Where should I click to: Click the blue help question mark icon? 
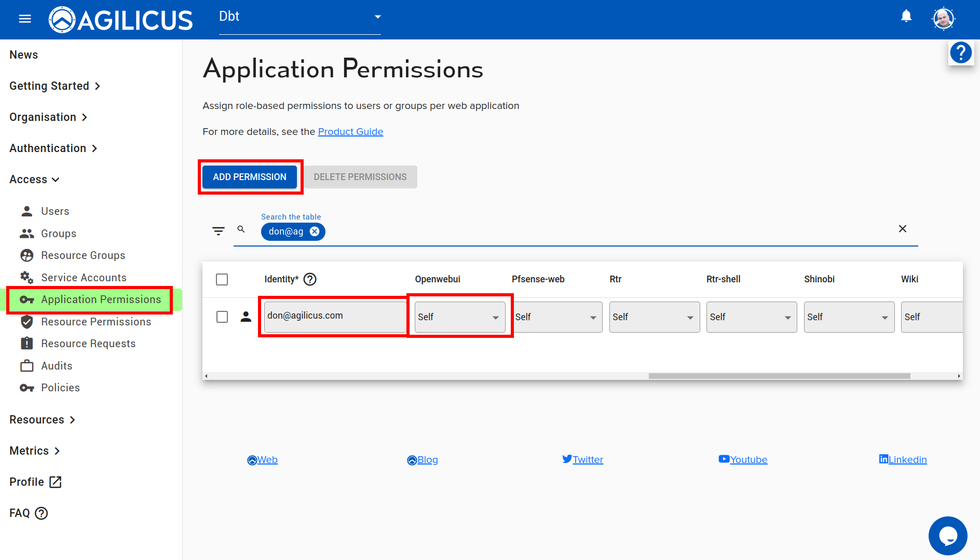pyautogui.click(x=961, y=52)
